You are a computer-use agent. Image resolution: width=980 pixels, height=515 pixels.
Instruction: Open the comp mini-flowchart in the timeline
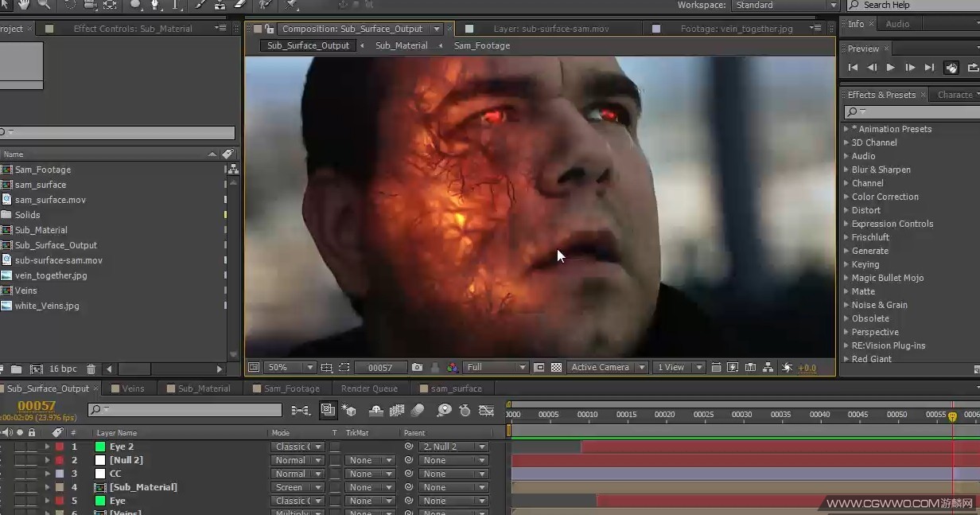click(301, 411)
